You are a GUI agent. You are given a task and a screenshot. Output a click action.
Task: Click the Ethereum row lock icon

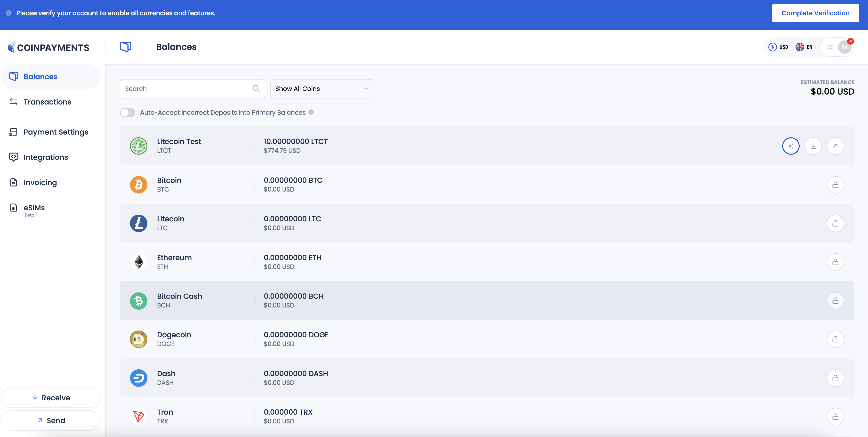[835, 262]
